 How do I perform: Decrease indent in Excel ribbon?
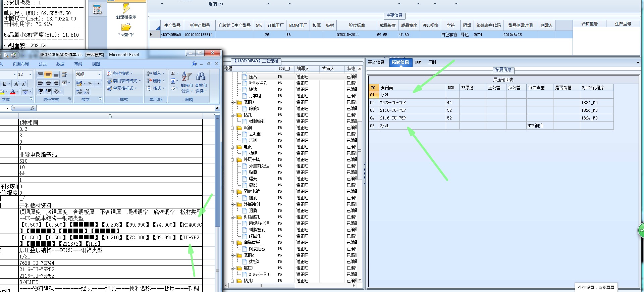tap(41, 91)
